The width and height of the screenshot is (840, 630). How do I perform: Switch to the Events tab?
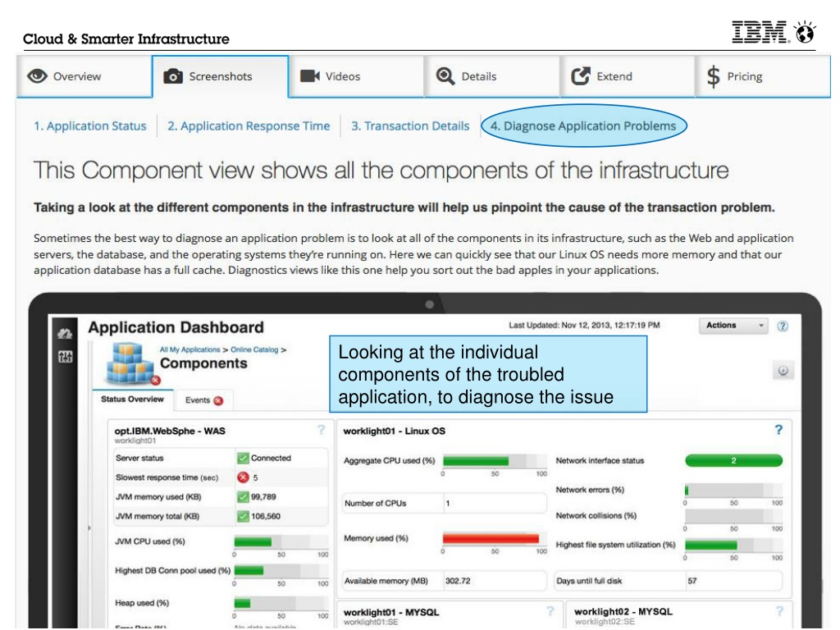[x=203, y=400]
